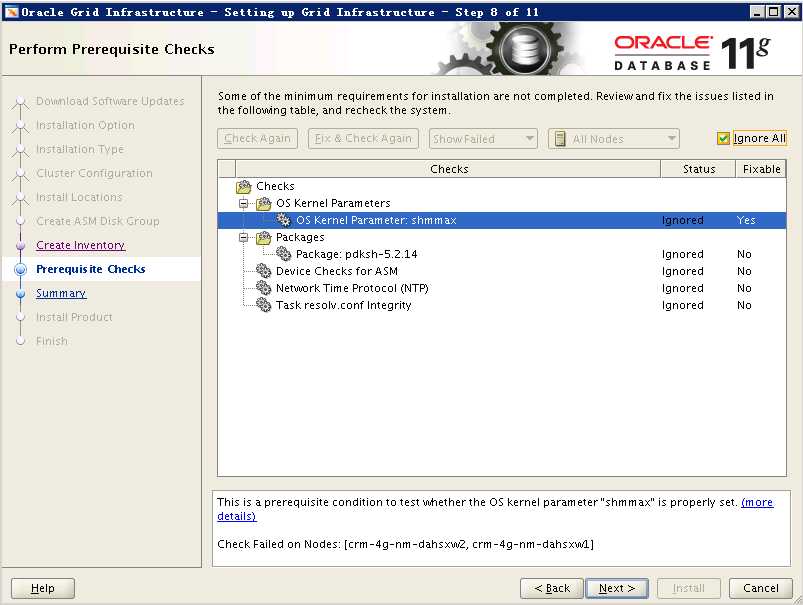
Task: Open the All Nodes dropdown
Action: tap(614, 139)
